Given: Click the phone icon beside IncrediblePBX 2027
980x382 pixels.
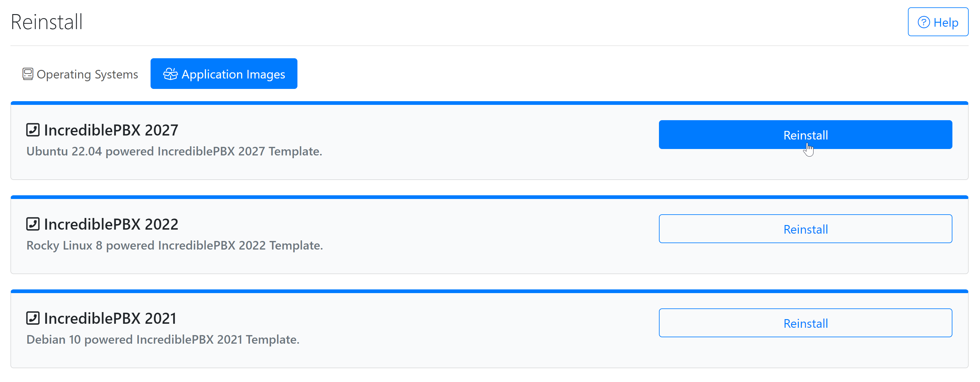Looking at the screenshot, I should click(33, 130).
